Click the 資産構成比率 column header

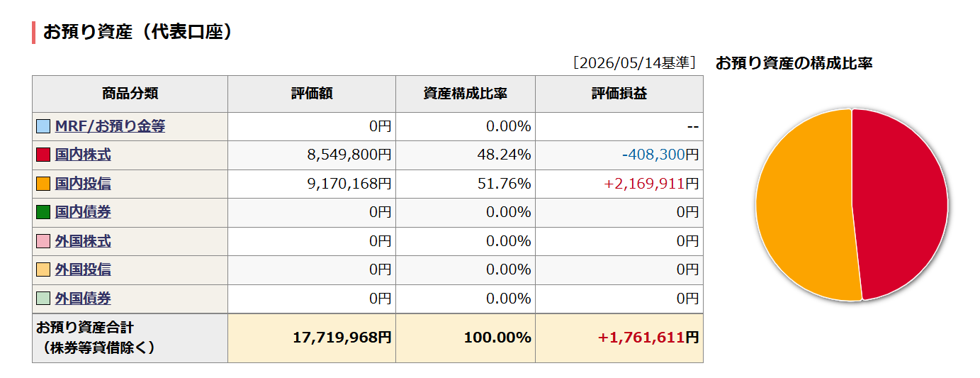point(466,94)
